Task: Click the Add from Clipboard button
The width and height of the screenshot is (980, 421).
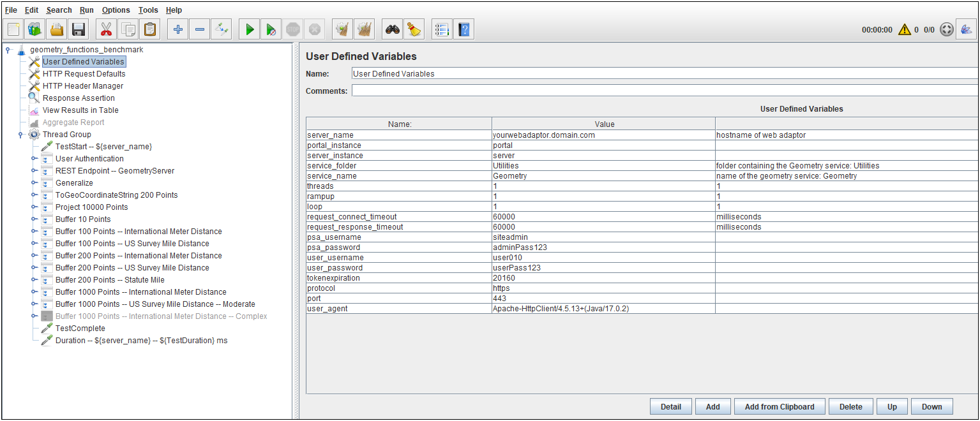Action: [x=780, y=407]
